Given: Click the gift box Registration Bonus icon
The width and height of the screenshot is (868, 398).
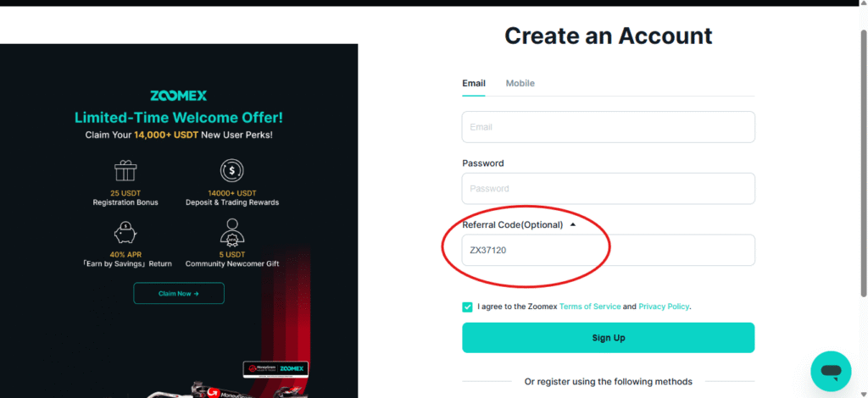Looking at the screenshot, I should (125, 171).
